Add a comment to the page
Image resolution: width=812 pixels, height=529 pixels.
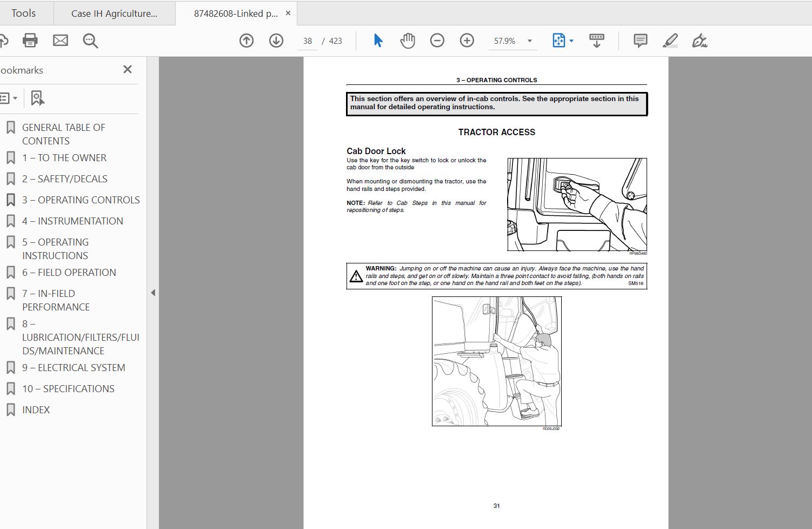tap(640, 41)
